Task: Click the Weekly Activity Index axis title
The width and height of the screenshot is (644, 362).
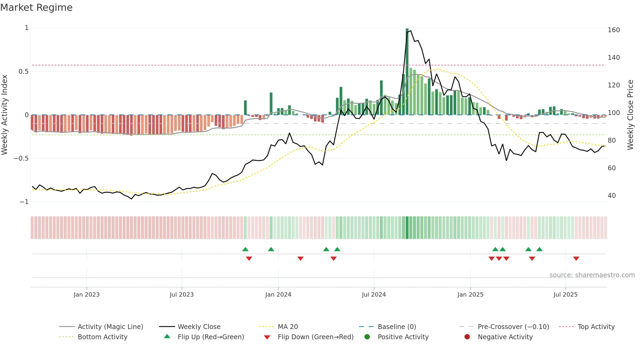Action: (x=5, y=115)
